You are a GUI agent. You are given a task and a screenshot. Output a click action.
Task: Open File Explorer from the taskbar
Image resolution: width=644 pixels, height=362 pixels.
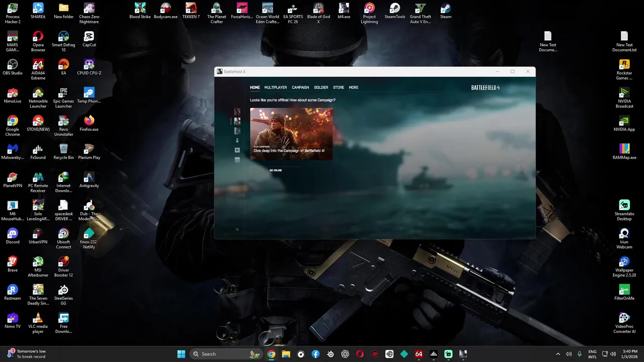[x=286, y=354]
